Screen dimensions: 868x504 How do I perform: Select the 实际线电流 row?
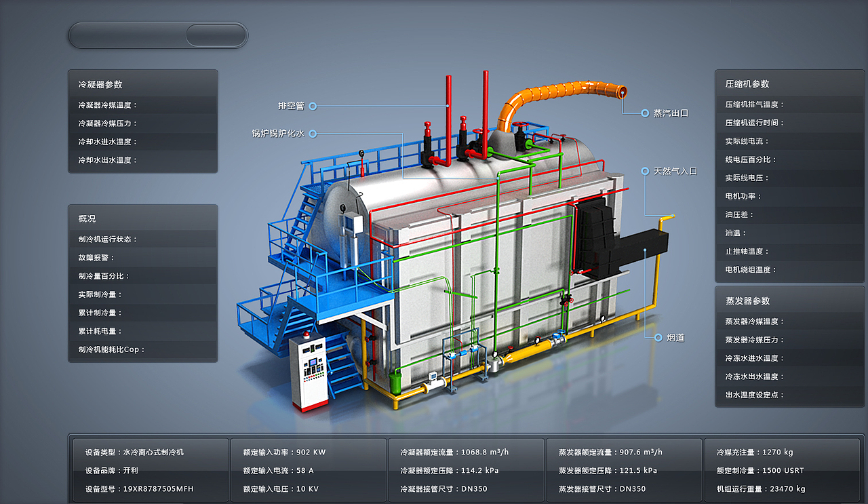tap(789, 141)
